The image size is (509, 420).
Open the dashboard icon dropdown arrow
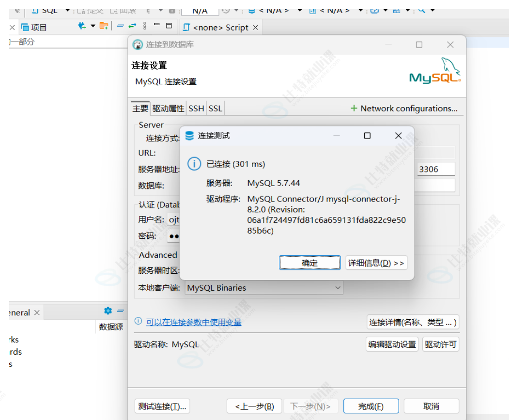pyautogui.click(x=386, y=10)
